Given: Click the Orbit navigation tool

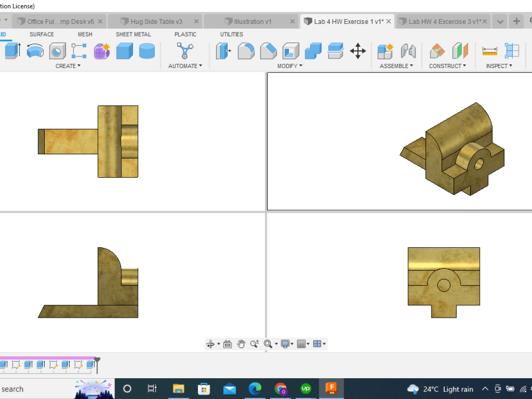Looking at the screenshot, I should pos(210,344).
